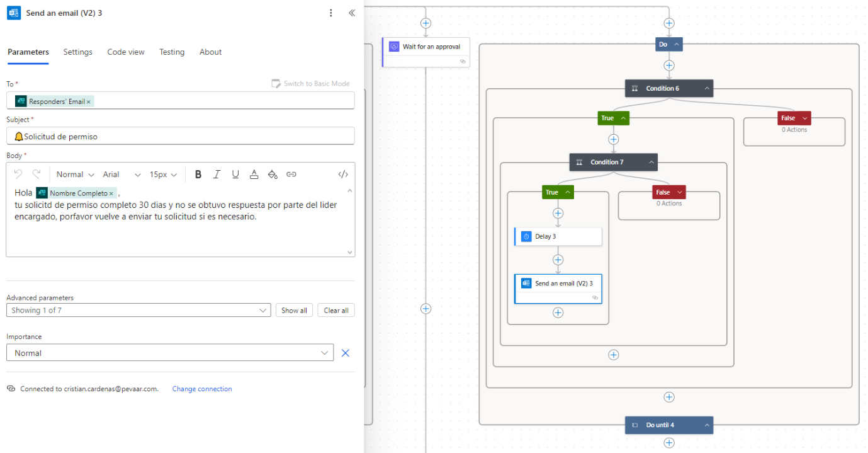The image size is (868, 453).
Task: Toggle italic text formatting
Action: [x=217, y=175]
